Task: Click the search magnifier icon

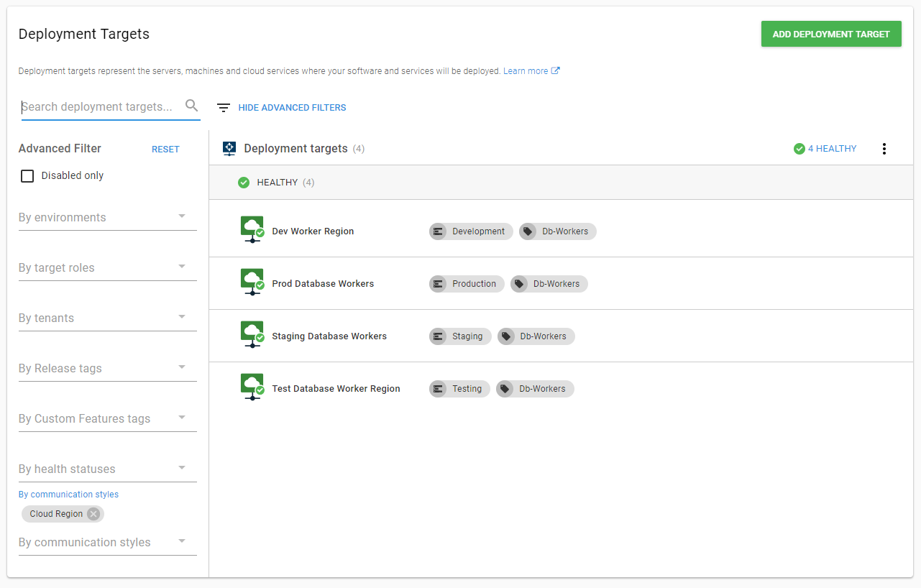Action: click(x=191, y=106)
